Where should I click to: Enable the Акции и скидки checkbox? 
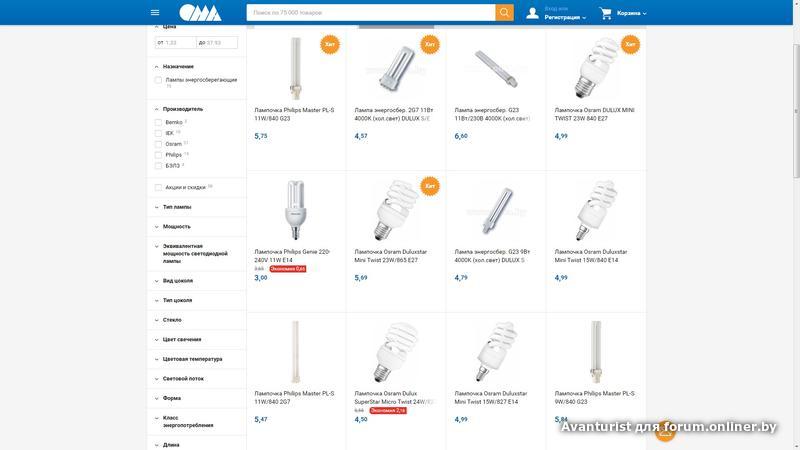[158, 188]
